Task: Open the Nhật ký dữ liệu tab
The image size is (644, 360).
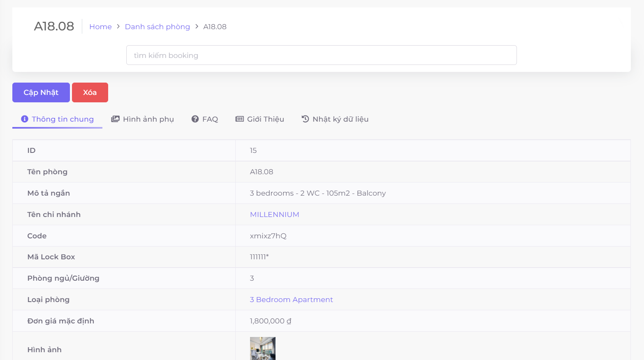Action: pyautogui.click(x=340, y=119)
